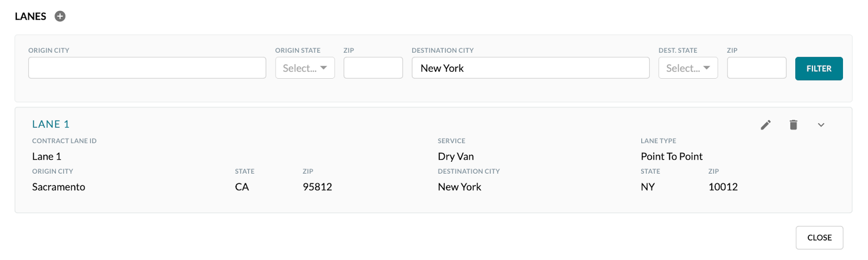Focus the Origin City input field
868x260 pixels.
(147, 68)
